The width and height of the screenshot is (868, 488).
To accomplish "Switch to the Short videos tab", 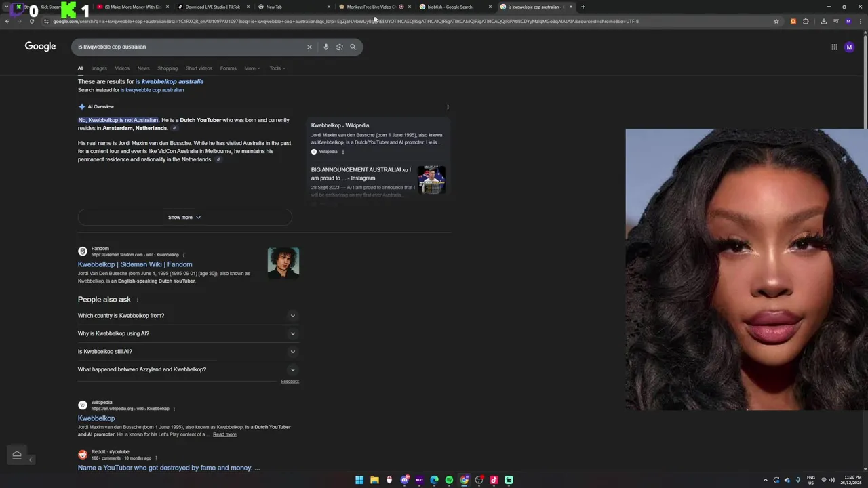I will point(199,68).
